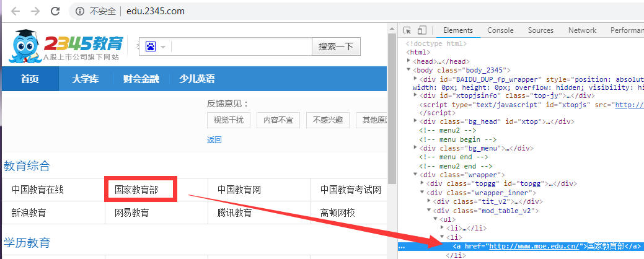
Task: Open the 国家教育部 link
Action: pyautogui.click(x=136, y=190)
